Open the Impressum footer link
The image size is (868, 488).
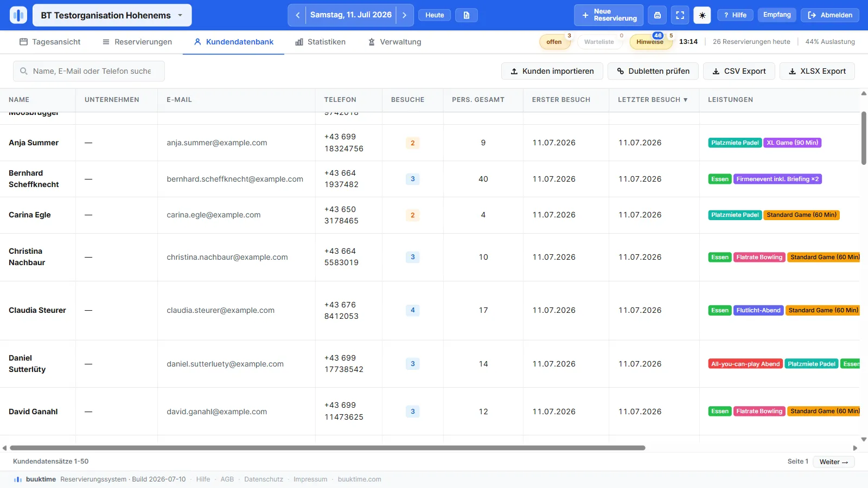click(310, 479)
